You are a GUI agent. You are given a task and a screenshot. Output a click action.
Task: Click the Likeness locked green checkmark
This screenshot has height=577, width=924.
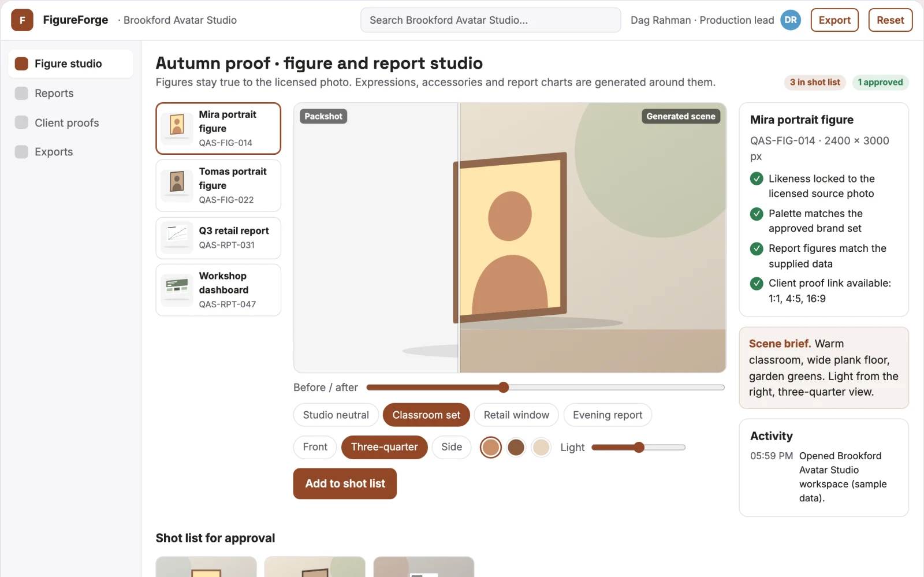click(x=757, y=179)
